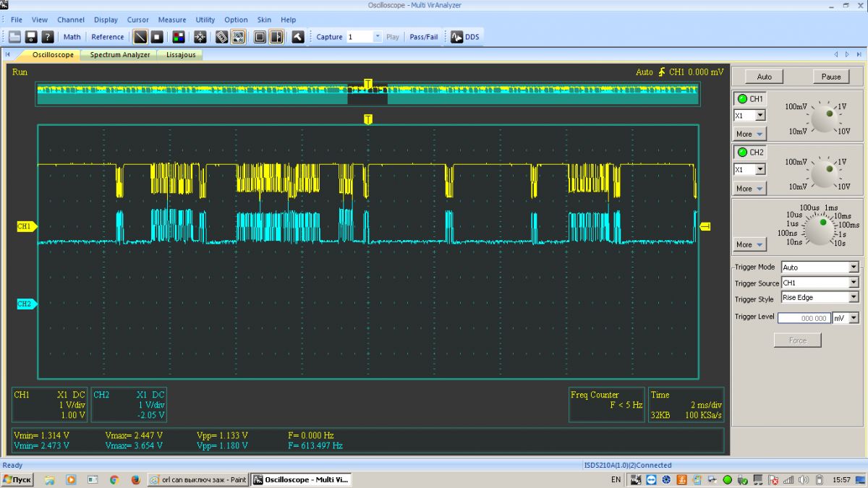Click the Force trigger button
The width and height of the screenshot is (868, 488).
point(798,341)
